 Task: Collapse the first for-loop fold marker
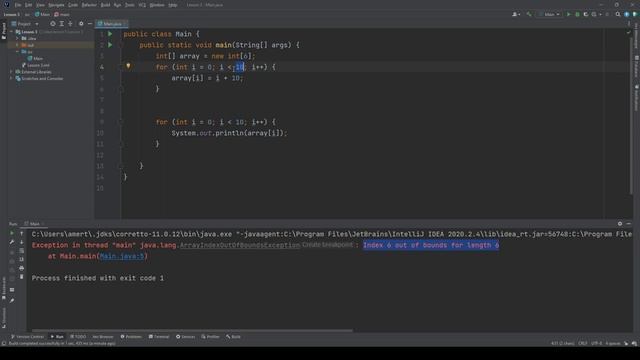[121, 67]
